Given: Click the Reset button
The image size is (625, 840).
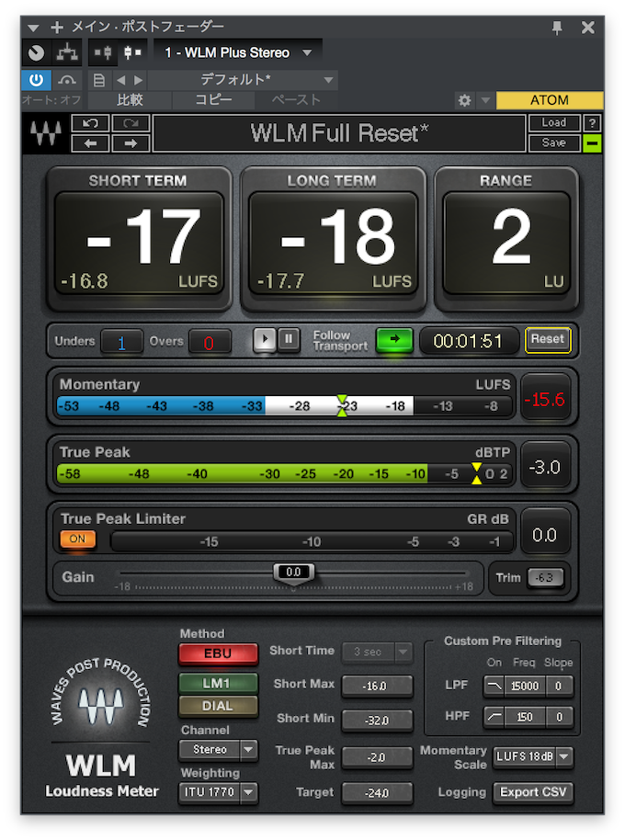Looking at the screenshot, I should click(x=548, y=340).
